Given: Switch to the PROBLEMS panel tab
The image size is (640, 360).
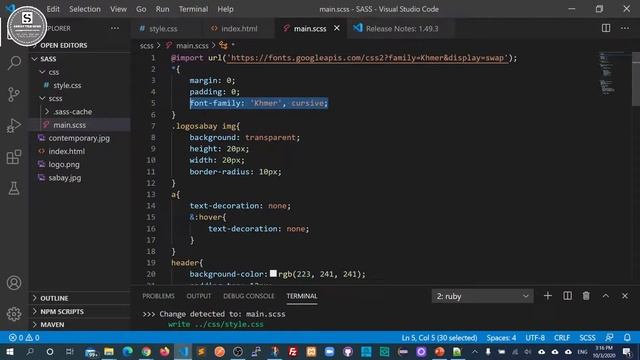Looking at the screenshot, I should click(x=158, y=296).
